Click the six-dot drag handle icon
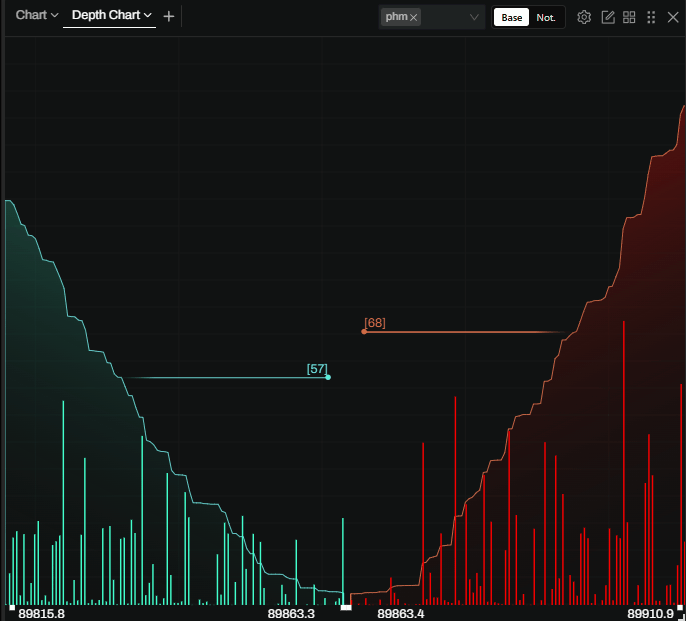This screenshot has height=621, width=686. pos(651,17)
